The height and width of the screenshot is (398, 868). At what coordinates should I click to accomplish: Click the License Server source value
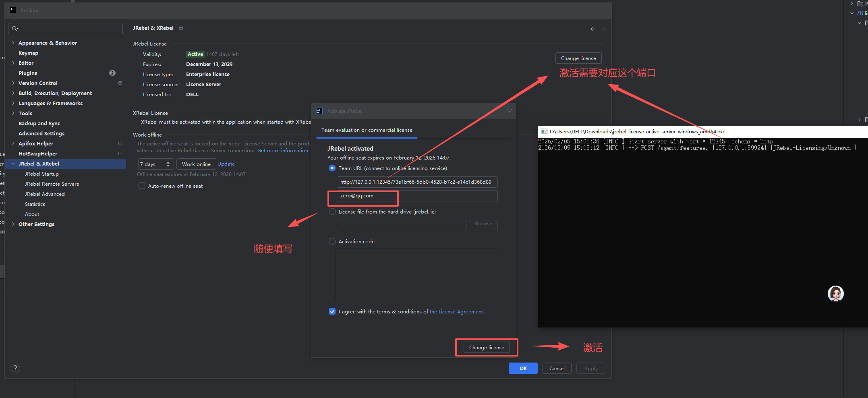(x=203, y=84)
